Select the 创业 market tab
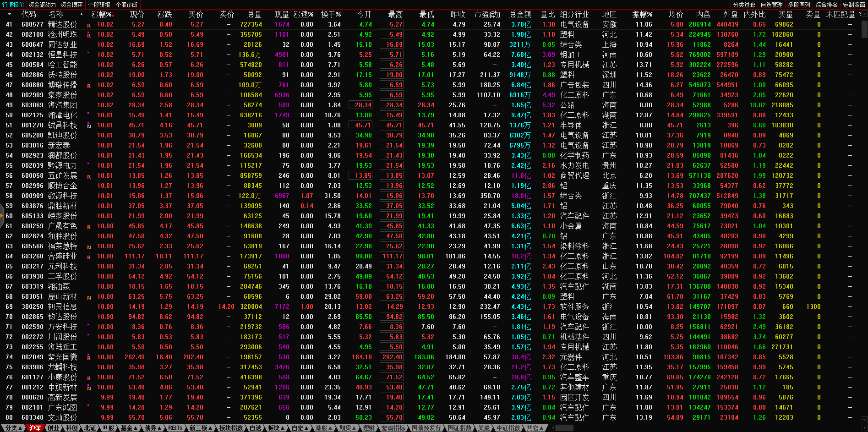Image resolution: width=868 pixels, height=432 pixels. [x=54, y=428]
